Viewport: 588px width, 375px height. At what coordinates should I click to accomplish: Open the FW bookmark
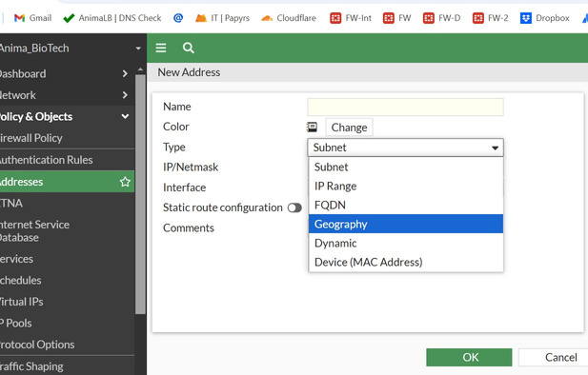396,17
